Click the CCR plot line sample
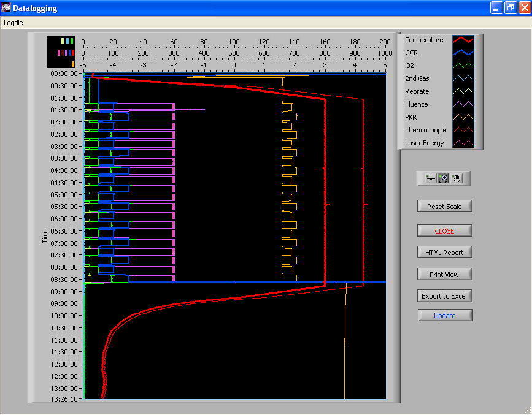The image size is (532, 415). tap(463, 53)
